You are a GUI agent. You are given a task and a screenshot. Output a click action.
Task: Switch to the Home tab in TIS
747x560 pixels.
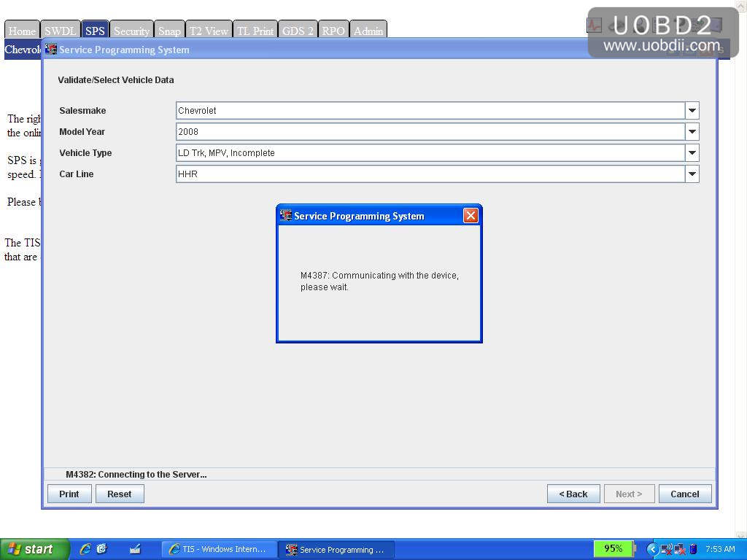click(x=22, y=31)
